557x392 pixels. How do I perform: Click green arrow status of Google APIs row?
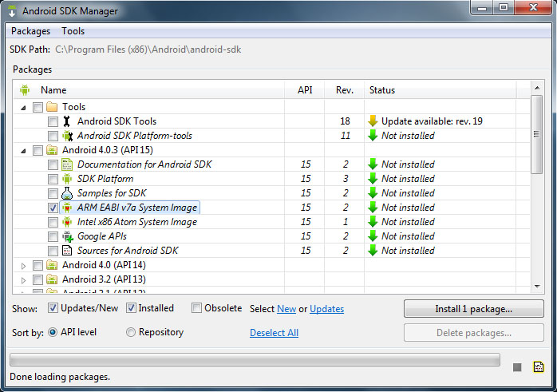coord(373,236)
